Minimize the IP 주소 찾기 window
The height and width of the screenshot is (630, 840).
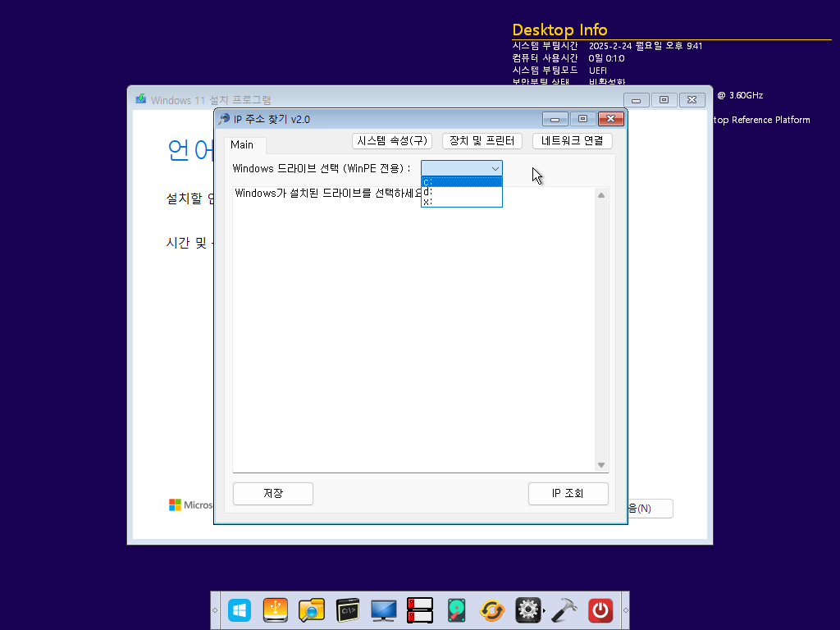pyautogui.click(x=555, y=119)
